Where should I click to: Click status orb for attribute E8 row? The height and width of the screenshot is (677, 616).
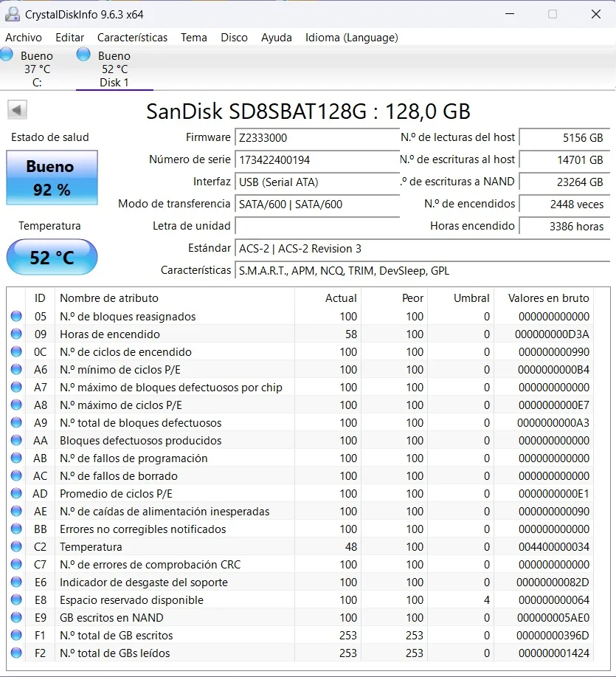[16, 599]
